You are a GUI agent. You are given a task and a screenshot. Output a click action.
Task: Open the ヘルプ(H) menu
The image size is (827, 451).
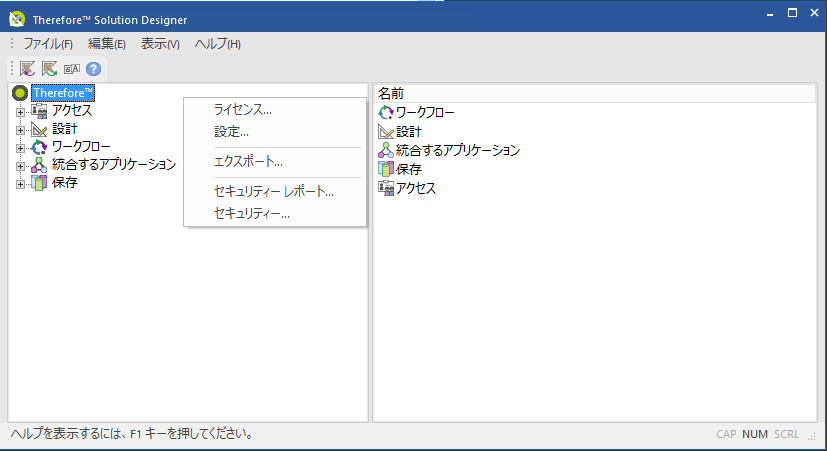click(218, 44)
